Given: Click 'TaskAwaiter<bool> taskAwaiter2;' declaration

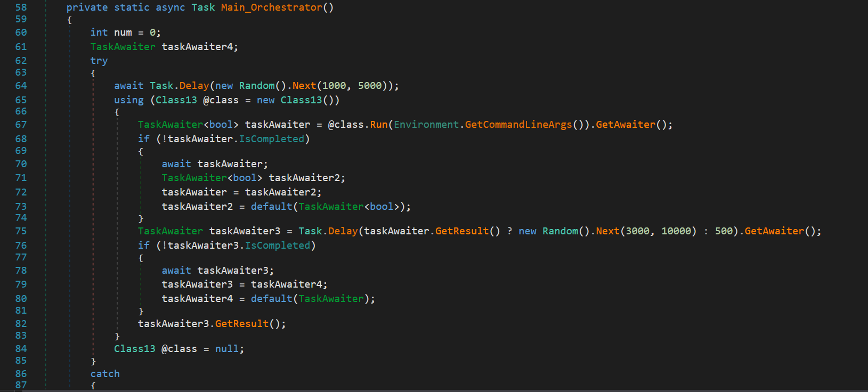Looking at the screenshot, I should [254, 178].
